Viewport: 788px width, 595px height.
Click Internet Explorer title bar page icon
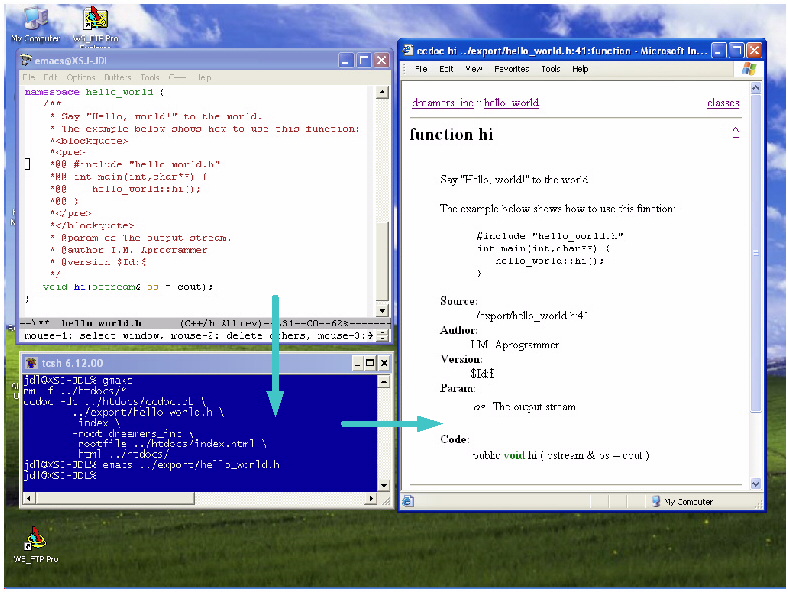point(408,50)
